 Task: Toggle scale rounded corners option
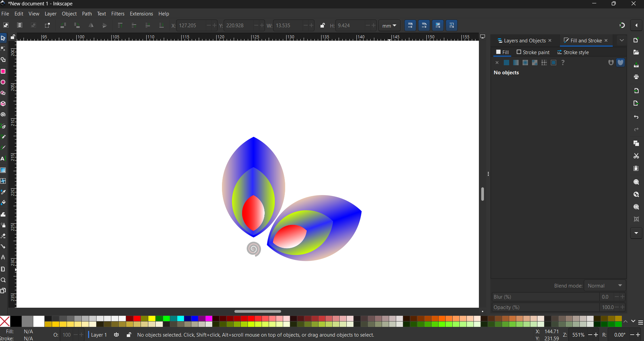pos(424,26)
